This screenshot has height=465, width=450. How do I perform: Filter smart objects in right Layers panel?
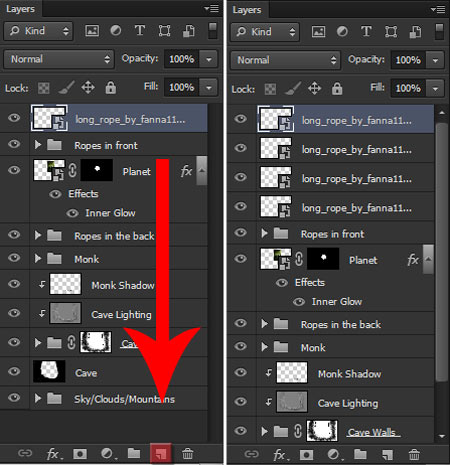pyautogui.click(x=415, y=32)
